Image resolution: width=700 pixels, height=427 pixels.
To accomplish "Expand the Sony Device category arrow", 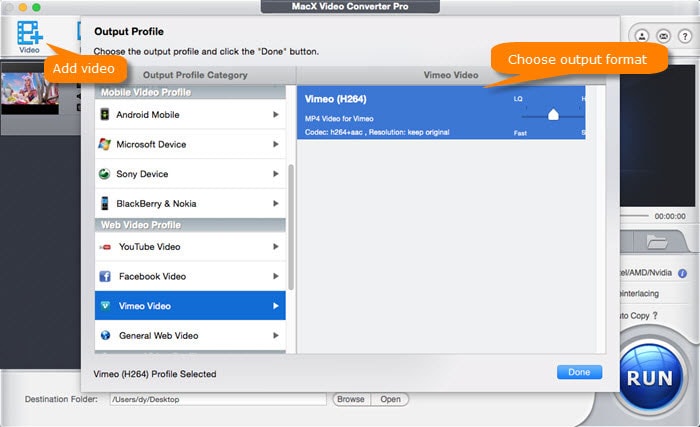I will point(276,174).
